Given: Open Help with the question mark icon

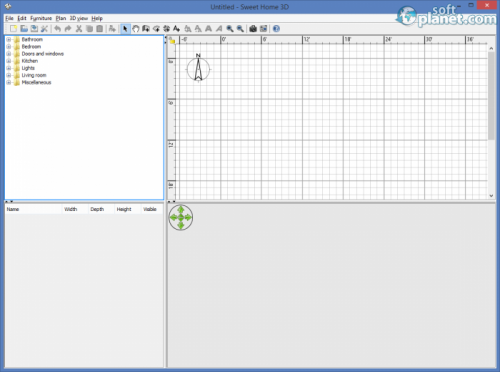Looking at the screenshot, I should pyautogui.click(x=276, y=29).
